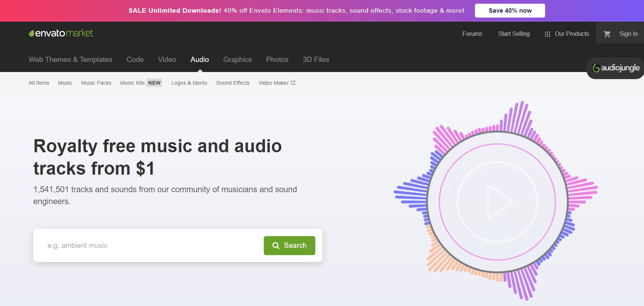Screen dimensions: 644x306
Task: Open Start Selling link
Action: click(514, 34)
